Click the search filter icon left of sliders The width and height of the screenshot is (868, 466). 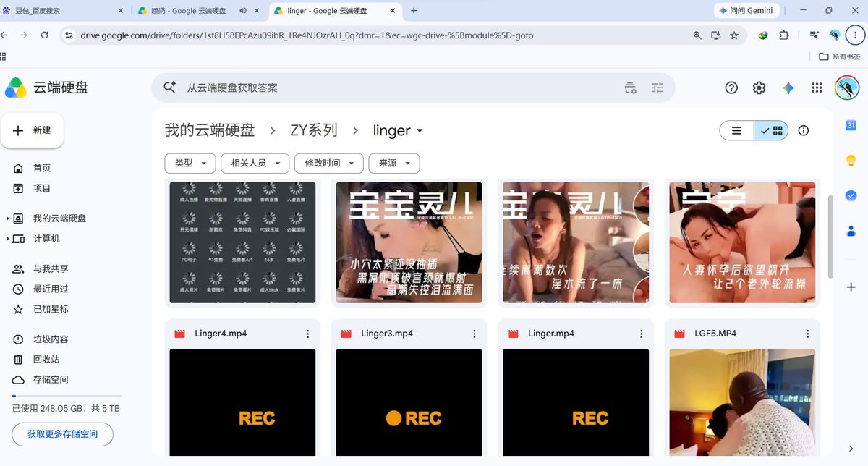(x=631, y=88)
